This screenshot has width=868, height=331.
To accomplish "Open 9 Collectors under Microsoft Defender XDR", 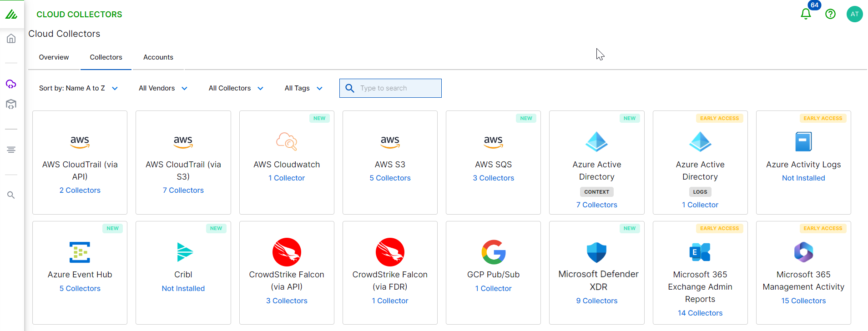I will 596,301.
